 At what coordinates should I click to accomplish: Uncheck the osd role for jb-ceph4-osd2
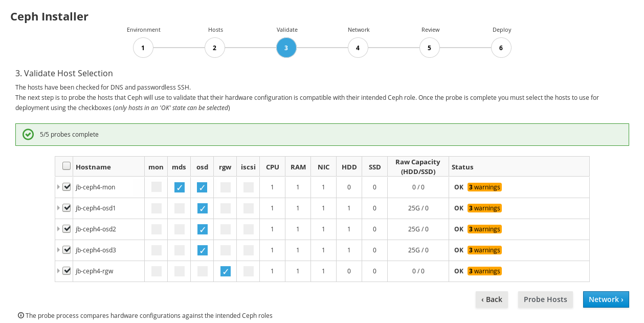(x=203, y=229)
